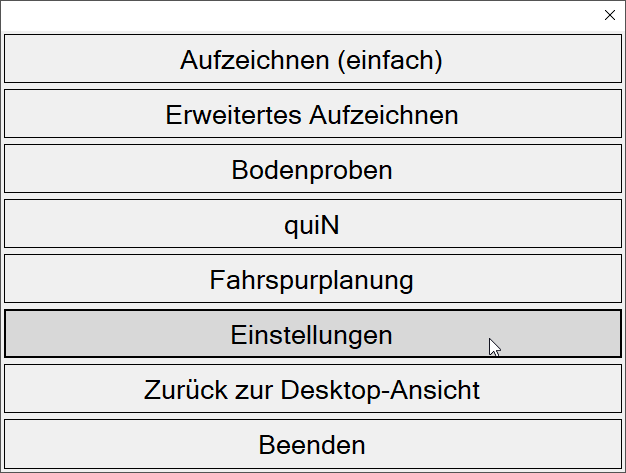The image size is (626, 473).
Task: Start tramline planning (Fahrspurplanung)
Action: coord(312,280)
